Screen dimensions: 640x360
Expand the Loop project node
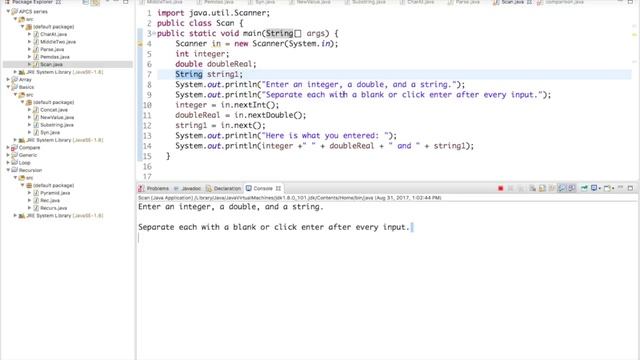8,162
